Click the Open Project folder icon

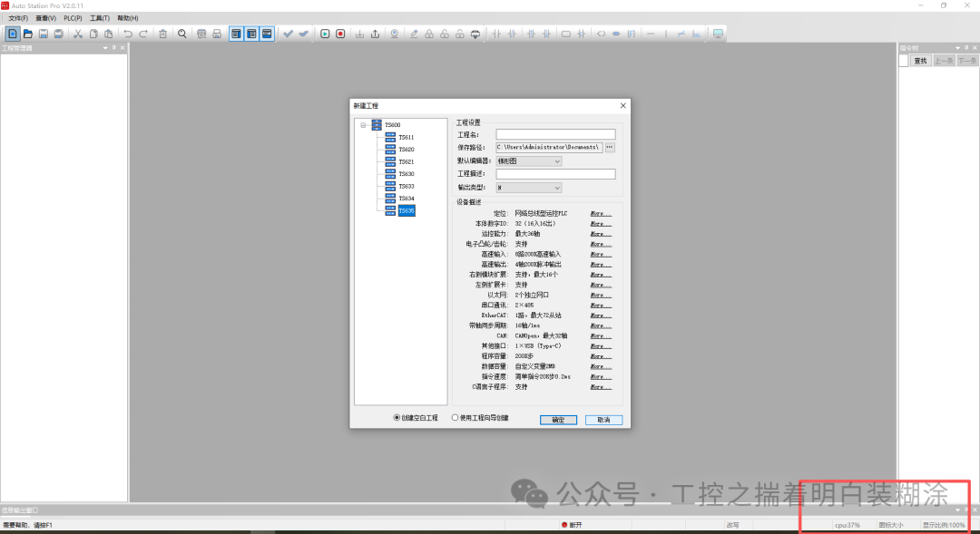pyautogui.click(x=28, y=34)
